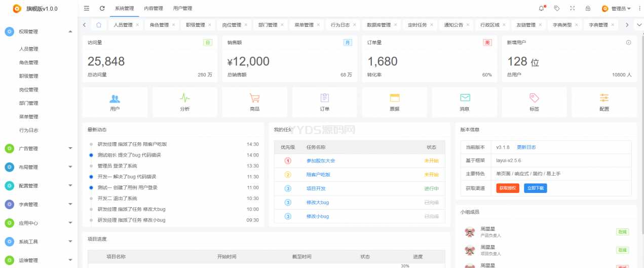Click the refresh page icon
This screenshot has width=644, height=268.
[102, 8]
